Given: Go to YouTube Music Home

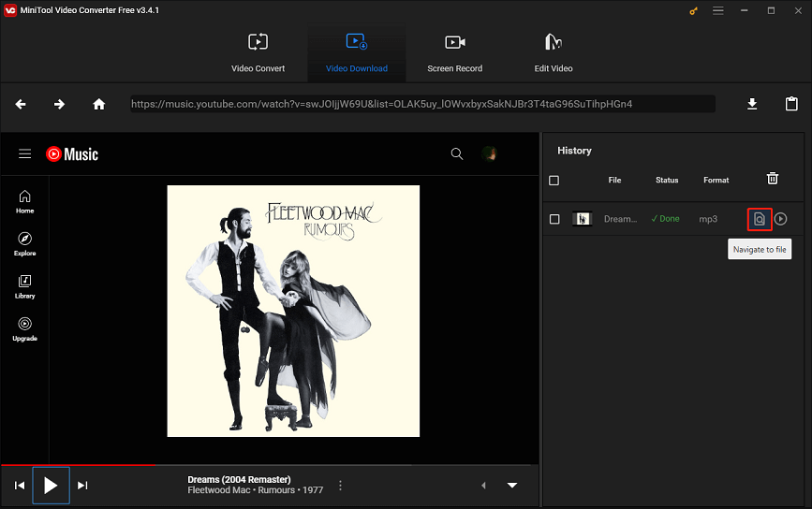Looking at the screenshot, I should click(25, 202).
